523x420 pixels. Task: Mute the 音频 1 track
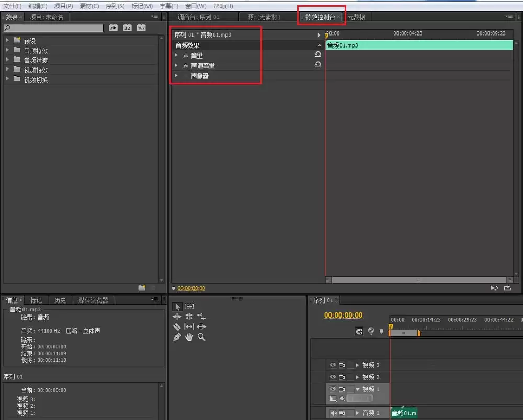click(334, 412)
